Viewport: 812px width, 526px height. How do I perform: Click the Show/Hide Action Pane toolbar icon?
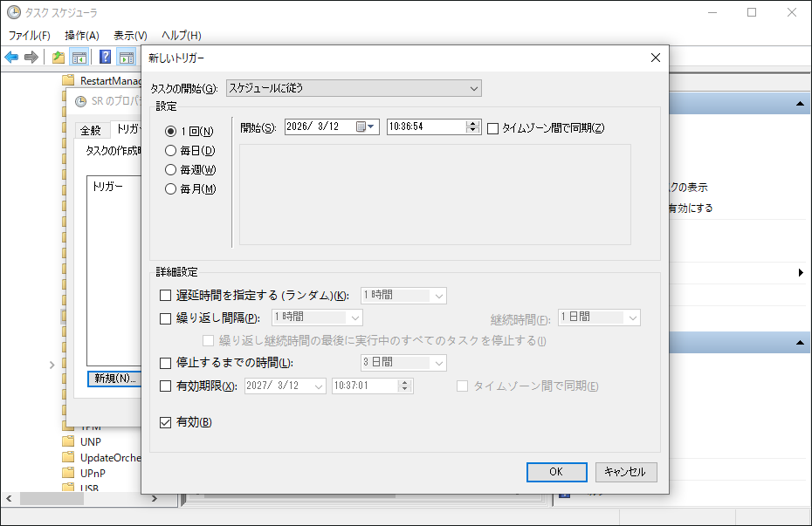pos(127,57)
